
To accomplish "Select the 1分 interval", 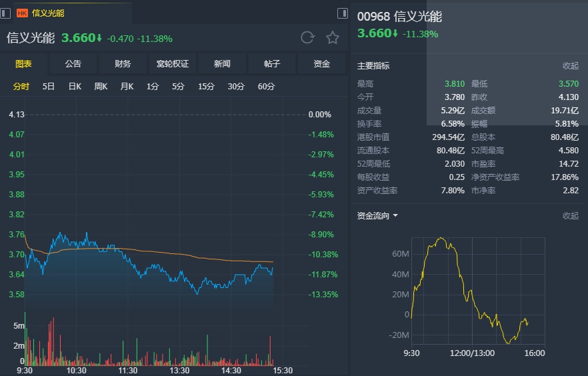I will 153,87.
